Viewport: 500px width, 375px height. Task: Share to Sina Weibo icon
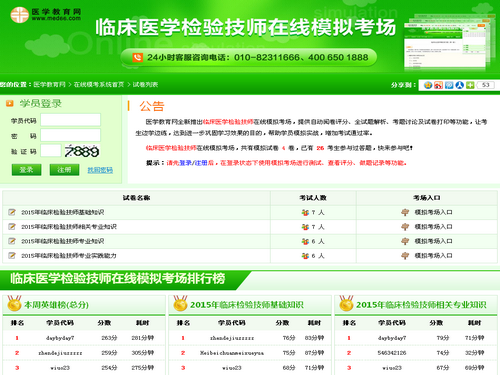point(438,85)
